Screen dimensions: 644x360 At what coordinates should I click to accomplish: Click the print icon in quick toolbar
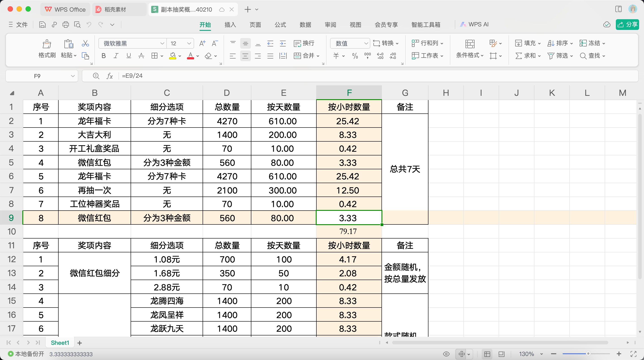[x=66, y=25]
